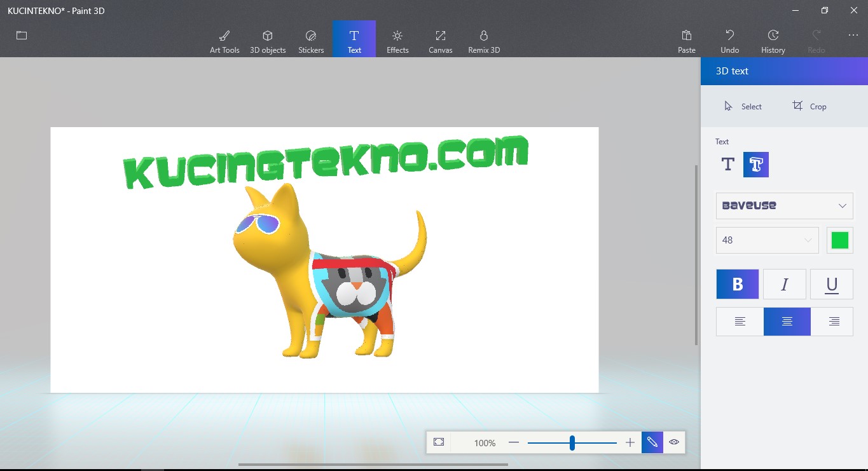Click the Undo icon
The image size is (868, 471).
coord(729,38)
